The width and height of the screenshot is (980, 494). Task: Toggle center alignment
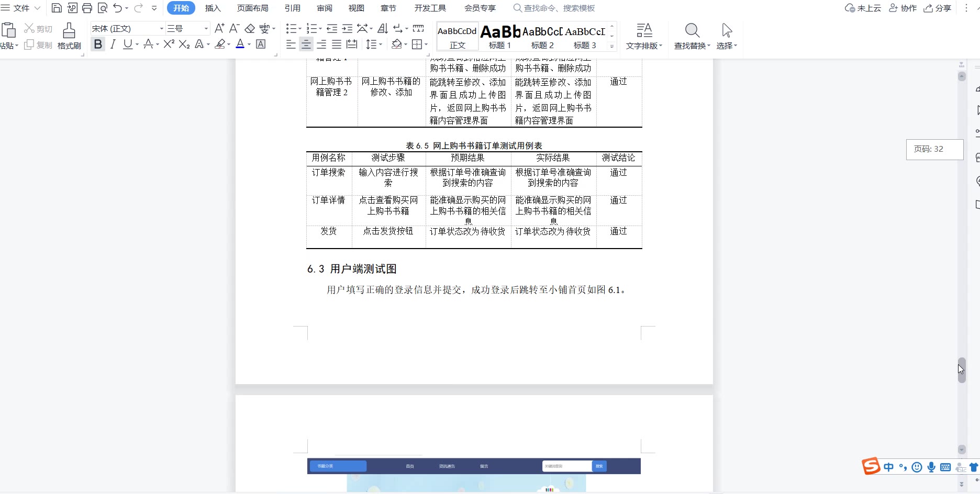tap(306, 44)
